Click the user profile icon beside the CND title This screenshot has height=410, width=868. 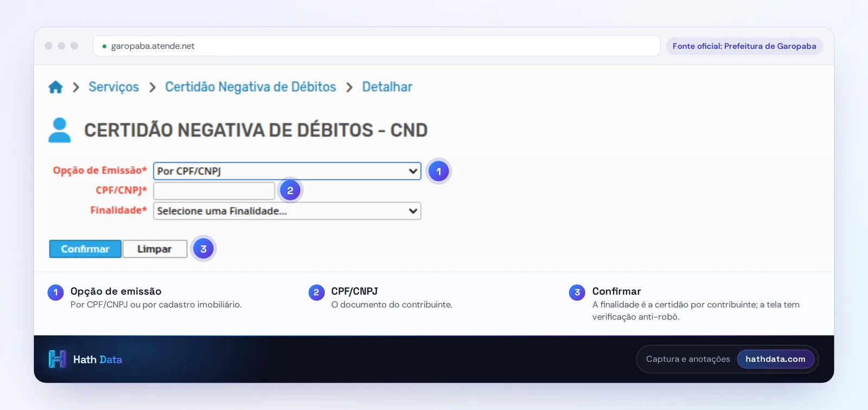pyautogui.click(x=60, y=130)
